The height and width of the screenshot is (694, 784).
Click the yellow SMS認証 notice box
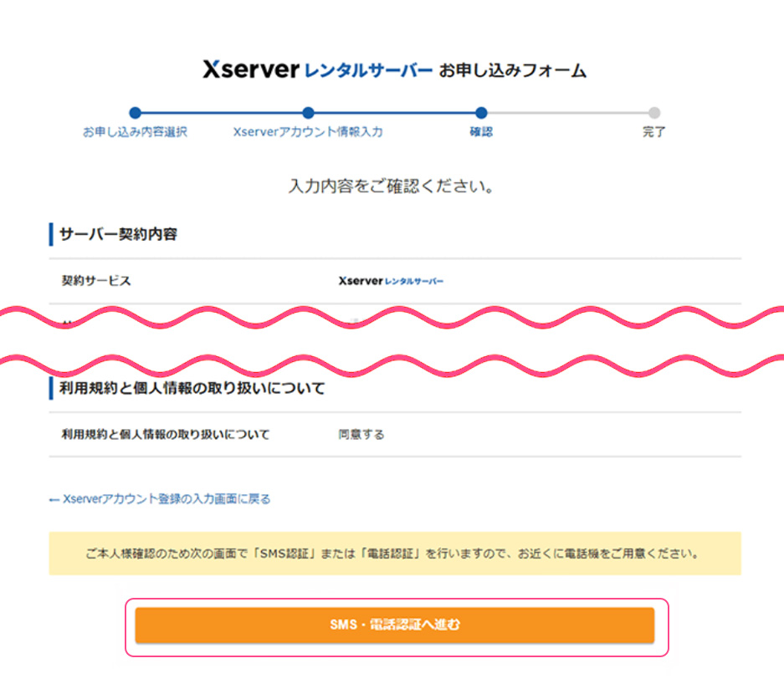(395, 554)
